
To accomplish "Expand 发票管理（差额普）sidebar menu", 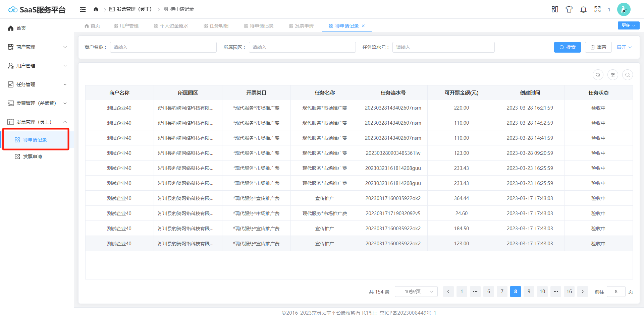I will 37,103.
